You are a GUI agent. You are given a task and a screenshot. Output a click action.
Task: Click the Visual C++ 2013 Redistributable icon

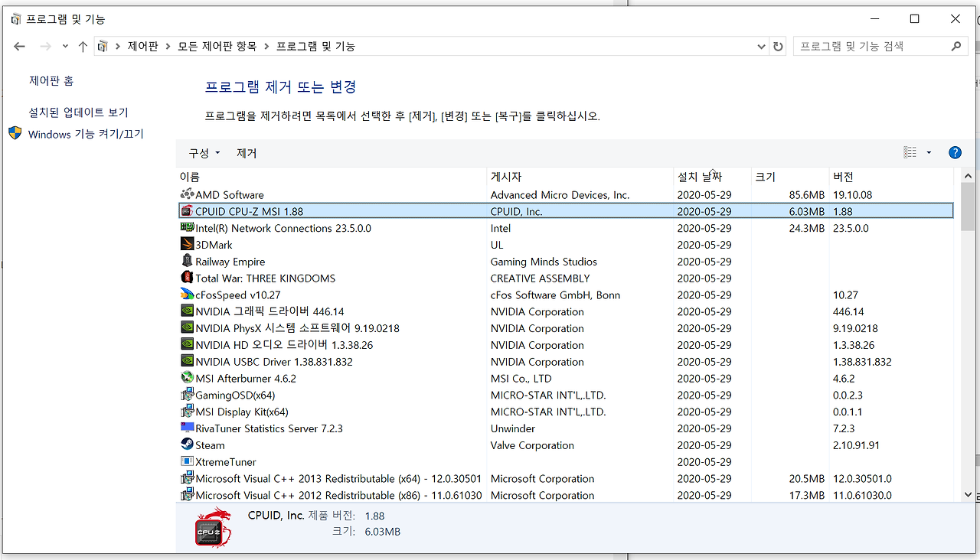pyautogui.click(x=187, y=478)
